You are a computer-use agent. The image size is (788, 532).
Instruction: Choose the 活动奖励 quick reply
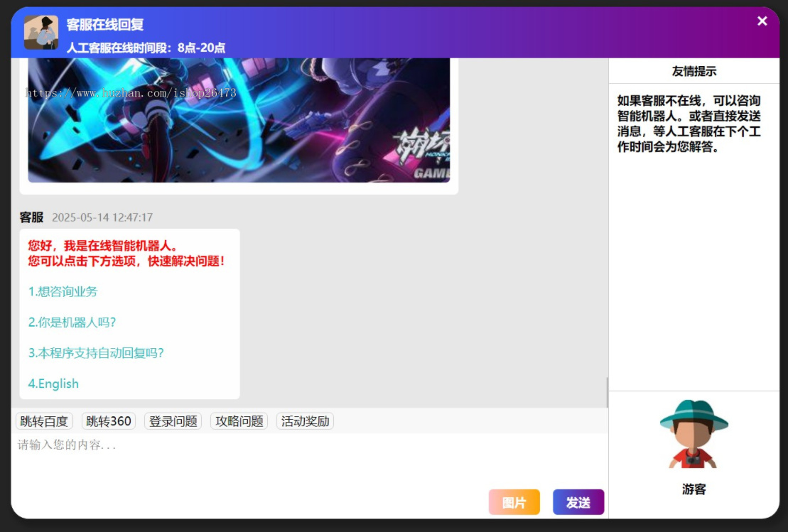pos(305,421)
